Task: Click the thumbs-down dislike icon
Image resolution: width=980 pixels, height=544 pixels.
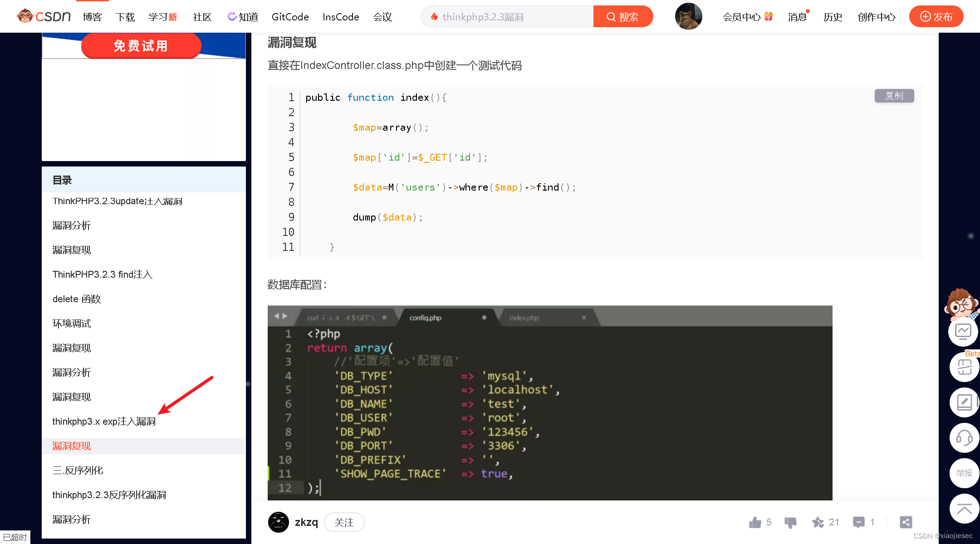Action: [790, 523]
